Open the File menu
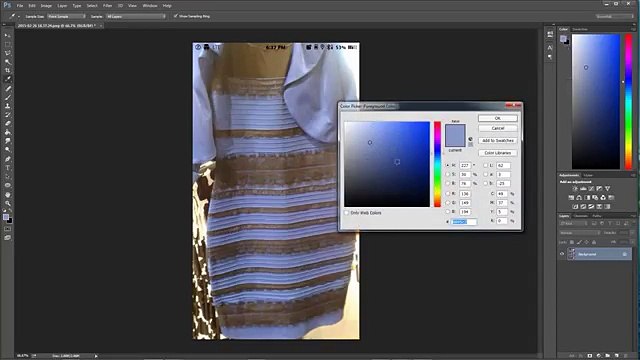The width and height of the screenshot is (640, 360). pos(20,6)
